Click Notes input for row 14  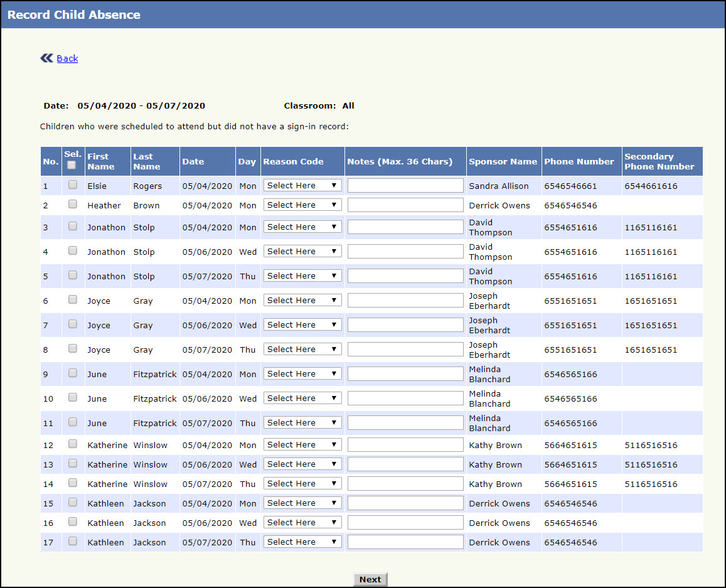[x=405, y=484]
